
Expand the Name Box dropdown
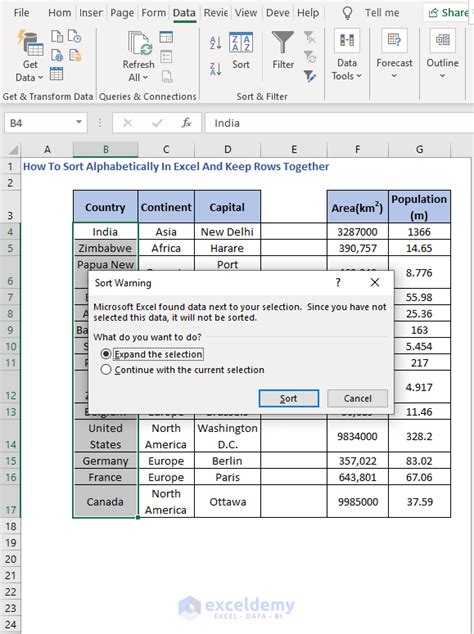[79, 122]
